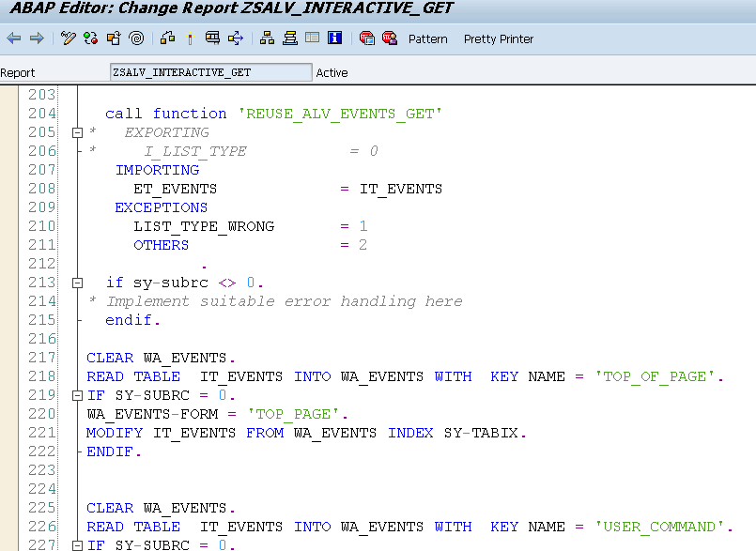Image resolution: width=756 pixels, height=551 pixels.
Task: Collapse the IF block at line 227
Action: 77,543
